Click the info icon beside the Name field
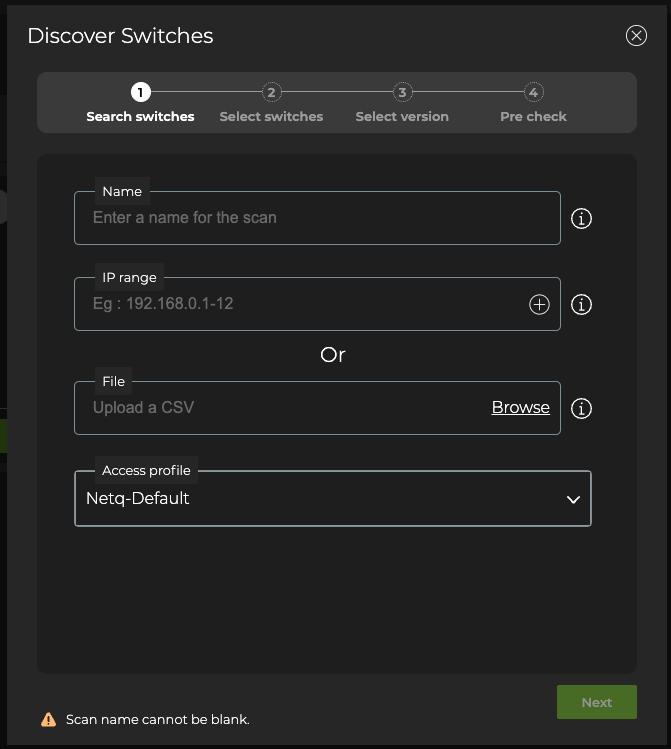Viewport: 671px width, 749px height. (581, 218)
